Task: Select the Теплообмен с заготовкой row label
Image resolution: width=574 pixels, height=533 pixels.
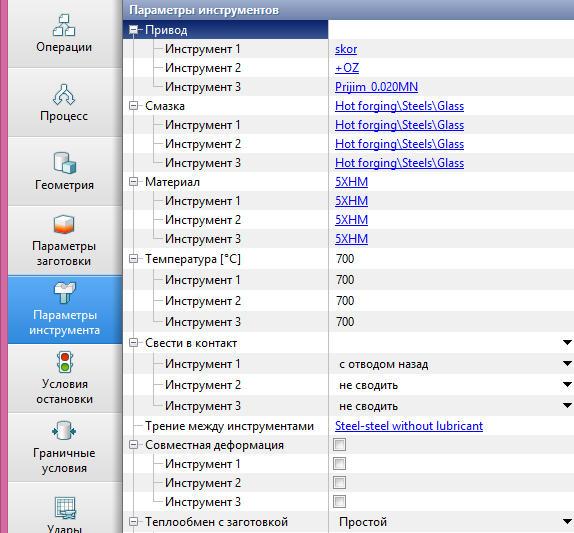Action: click(216, 522)
